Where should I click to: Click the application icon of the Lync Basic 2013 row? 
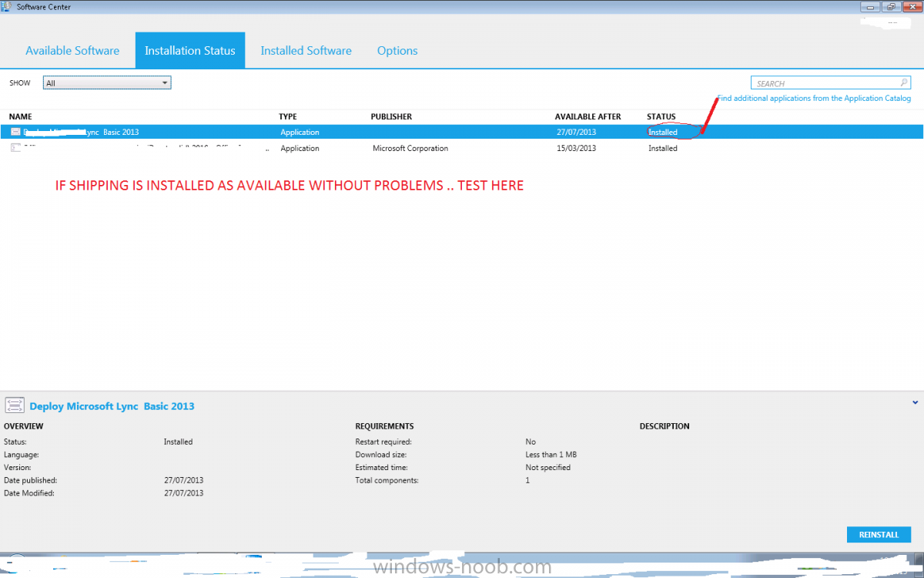[x=15, y=132]
